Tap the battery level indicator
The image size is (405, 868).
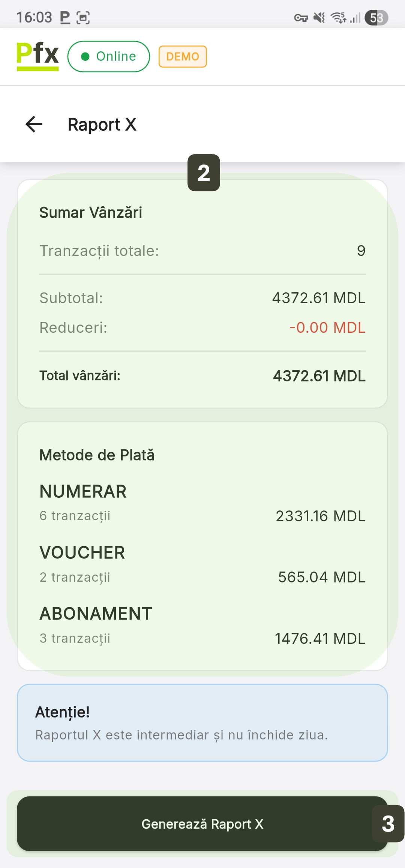click(x=376, y=18)
